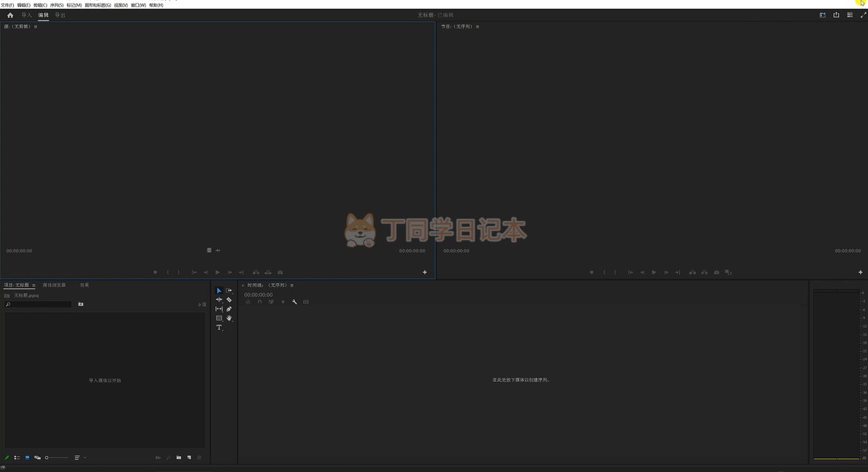The image size is (868, 472).
Task: Switch to the 媒体浏览器 tab
Action: [x=54, y=285]
